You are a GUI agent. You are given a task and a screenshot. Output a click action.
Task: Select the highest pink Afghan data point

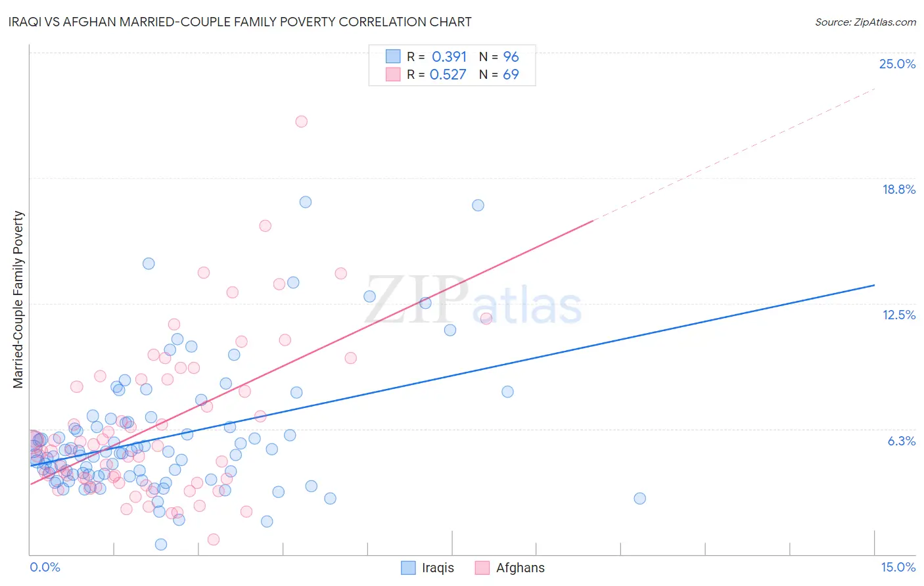[301, 121]
